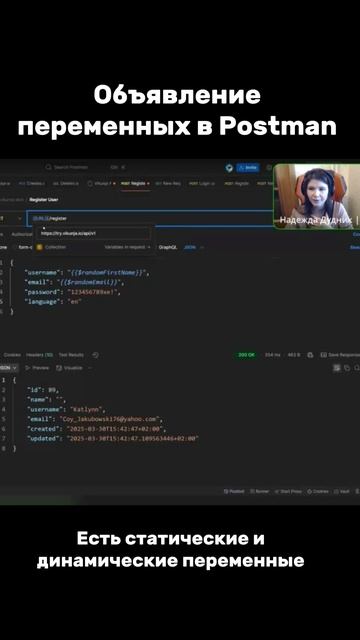Screen dimensions: 360x640
Task: Click the 463 B response size
Action: click(x=294, y=355)
